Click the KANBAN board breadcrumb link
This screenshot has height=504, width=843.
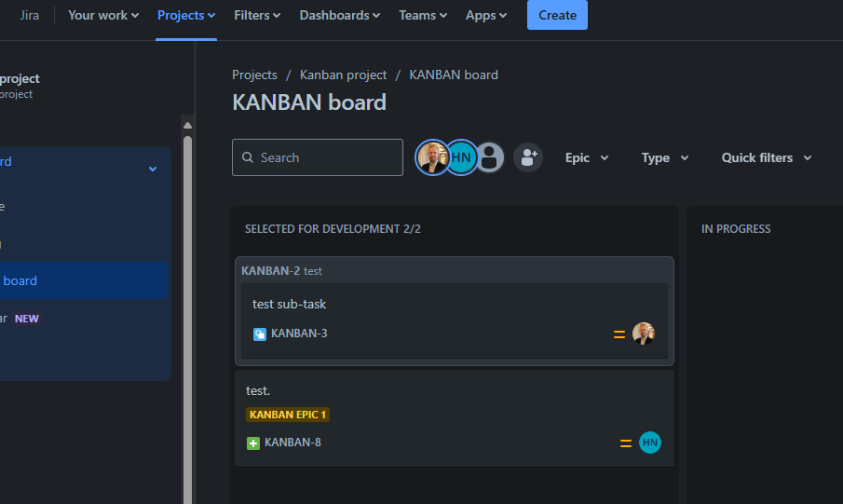454,75
